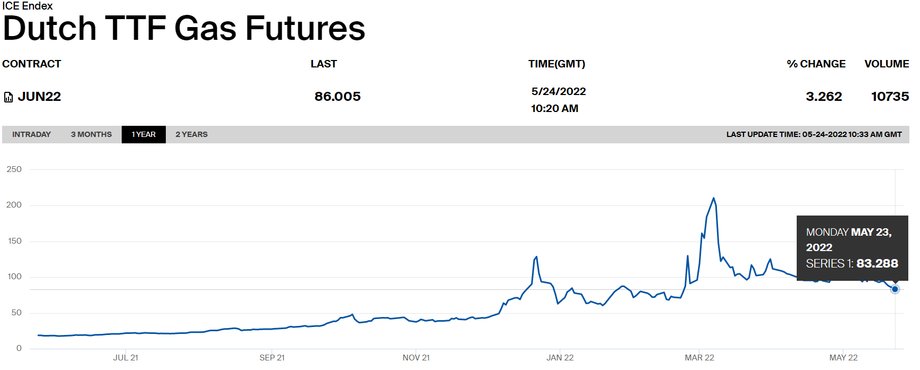The height and width of the screenshot is (370, 920).
Task: Click the % CHANGE column header
Action: pyautogui.click(x=816, y=64)
